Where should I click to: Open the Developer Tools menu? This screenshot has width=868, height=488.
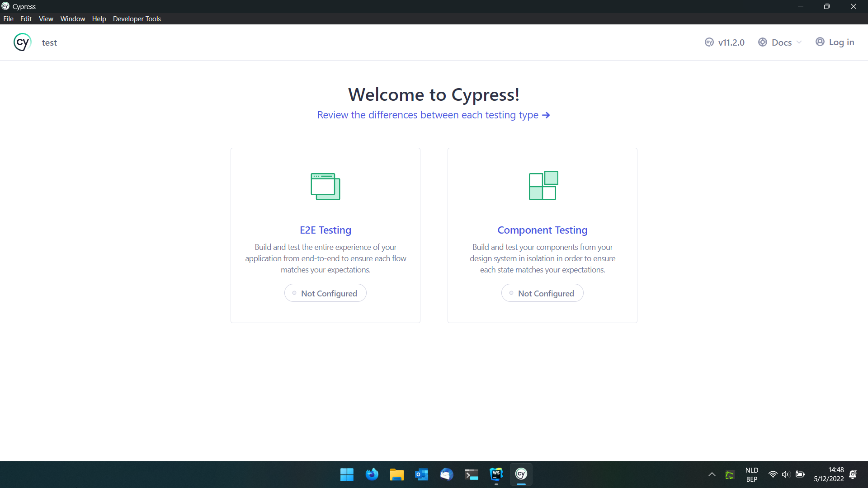point(137,19)
